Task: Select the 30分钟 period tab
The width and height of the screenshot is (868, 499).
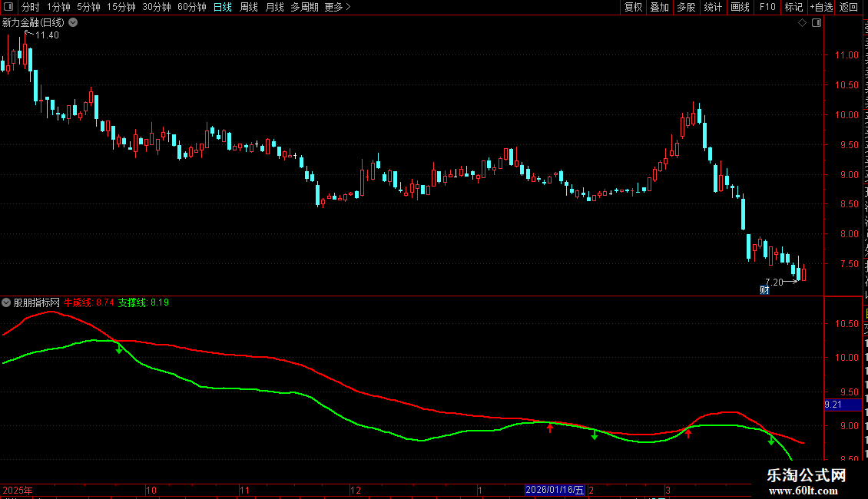Action: tap(157, 7)
